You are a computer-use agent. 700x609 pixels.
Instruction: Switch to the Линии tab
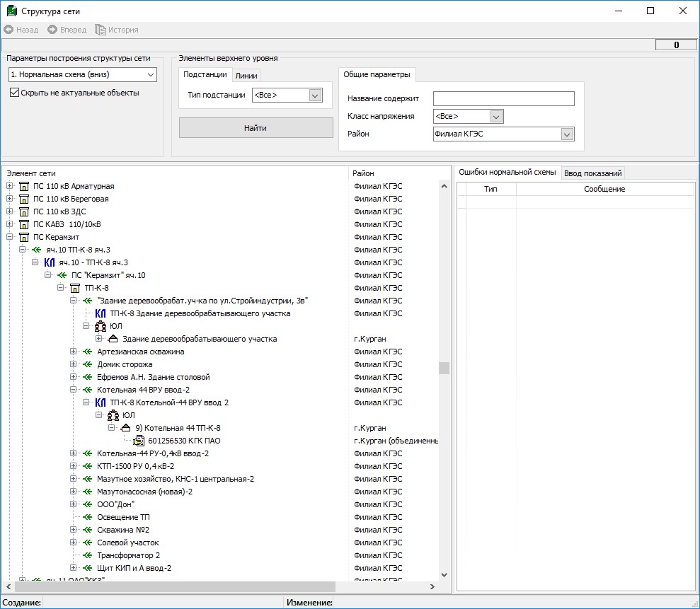coord(246,76)
